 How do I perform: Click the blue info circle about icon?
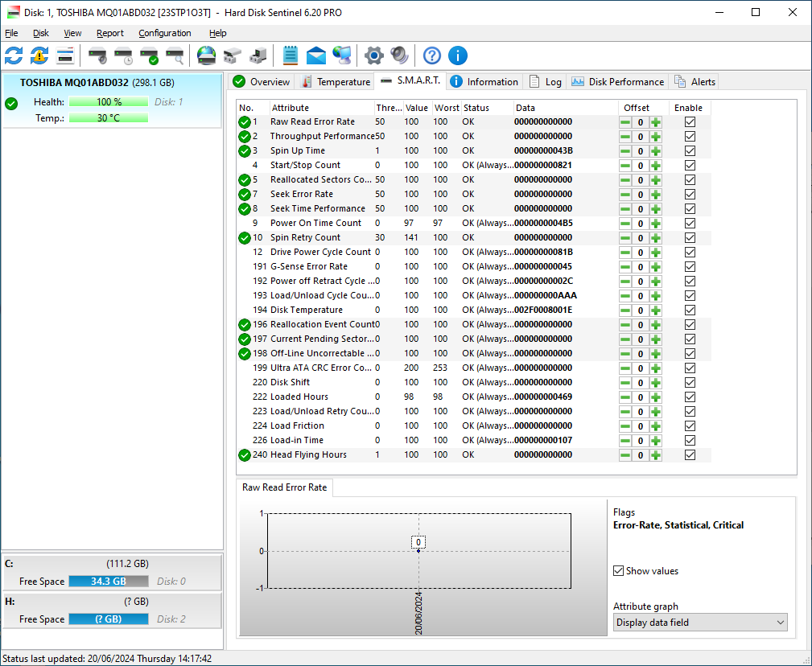pos(458,55)
